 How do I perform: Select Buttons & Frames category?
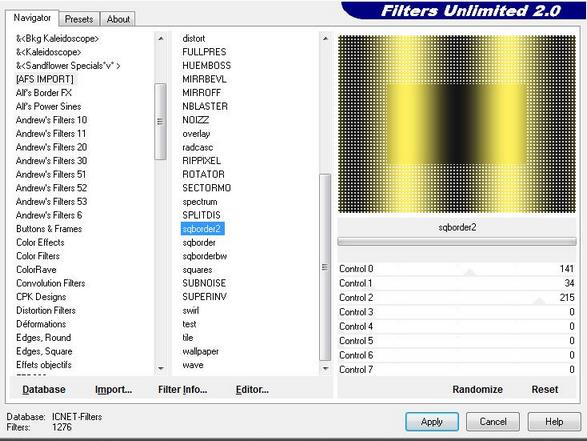tap(49, 228)
